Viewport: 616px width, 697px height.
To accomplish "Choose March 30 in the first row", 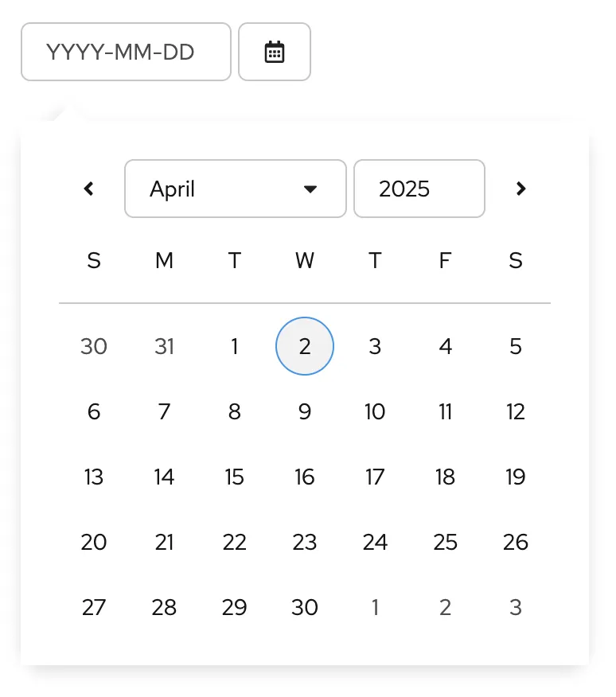I will (94, 347).
